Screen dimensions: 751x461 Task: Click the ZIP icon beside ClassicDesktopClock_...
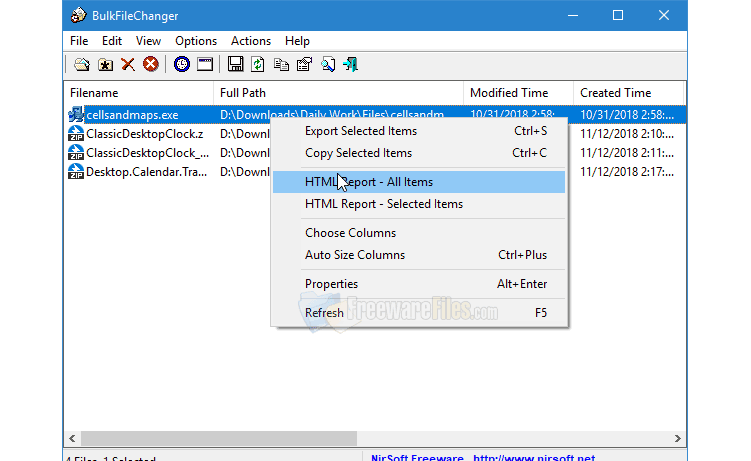click(x=76, y=153)
